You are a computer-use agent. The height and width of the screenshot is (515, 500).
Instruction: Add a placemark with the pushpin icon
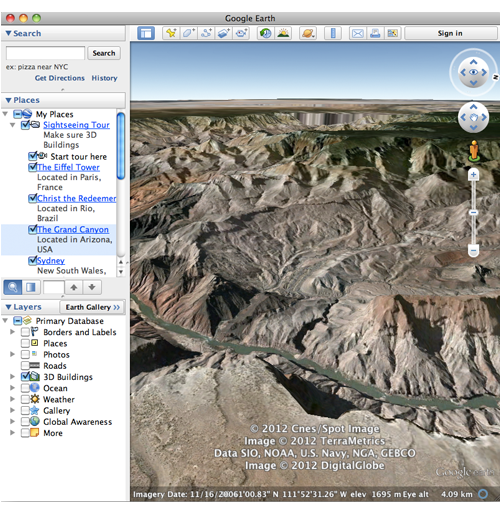point(171,33)
